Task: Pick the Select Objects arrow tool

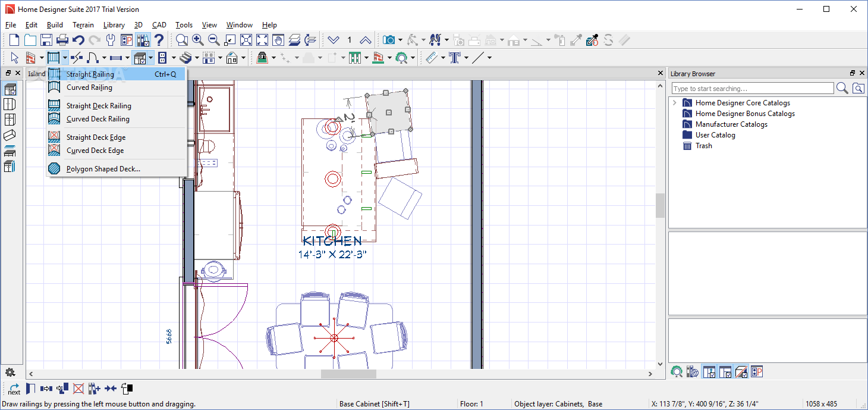Action: pos(14,58)
